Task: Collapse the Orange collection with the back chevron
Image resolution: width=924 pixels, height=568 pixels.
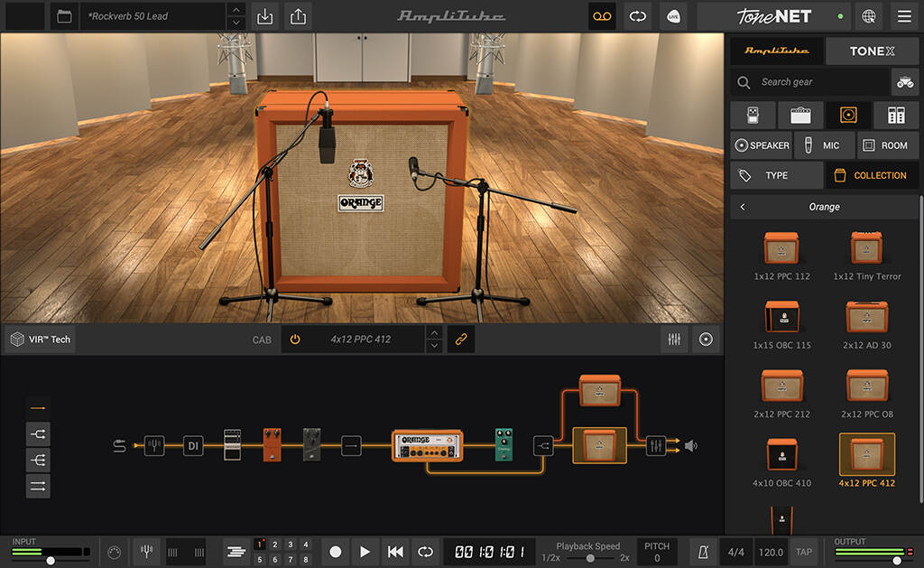Action: pos(742,206)
